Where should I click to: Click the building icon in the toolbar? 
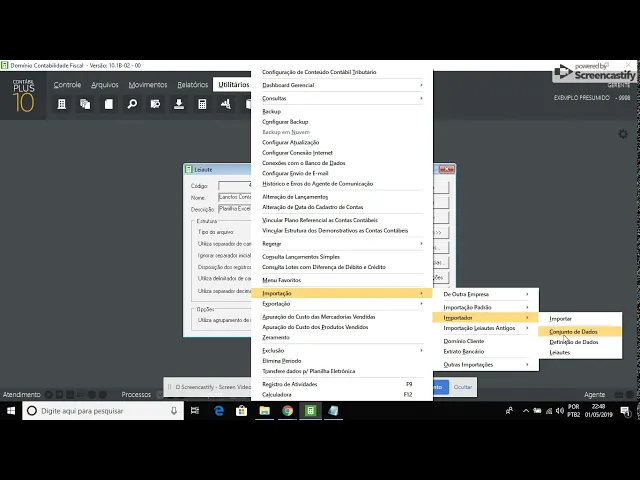pyautogui.click(x=62, y=104)
